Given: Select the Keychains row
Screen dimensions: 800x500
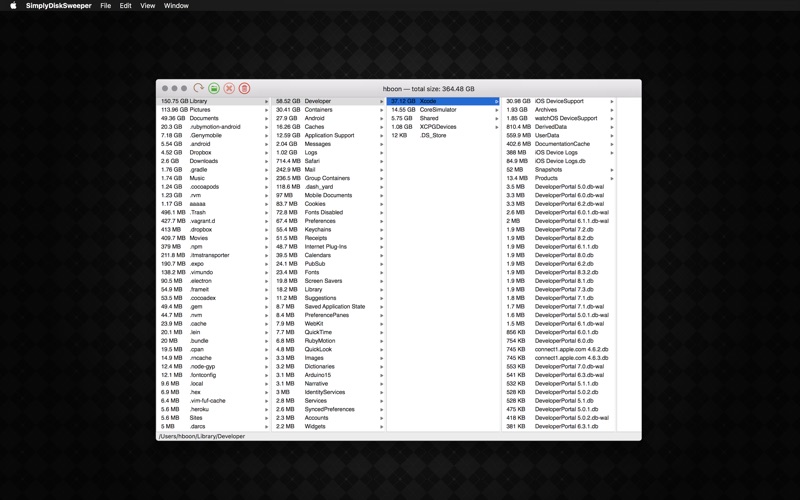Looking at the screenshot, I should coord(329,230).
